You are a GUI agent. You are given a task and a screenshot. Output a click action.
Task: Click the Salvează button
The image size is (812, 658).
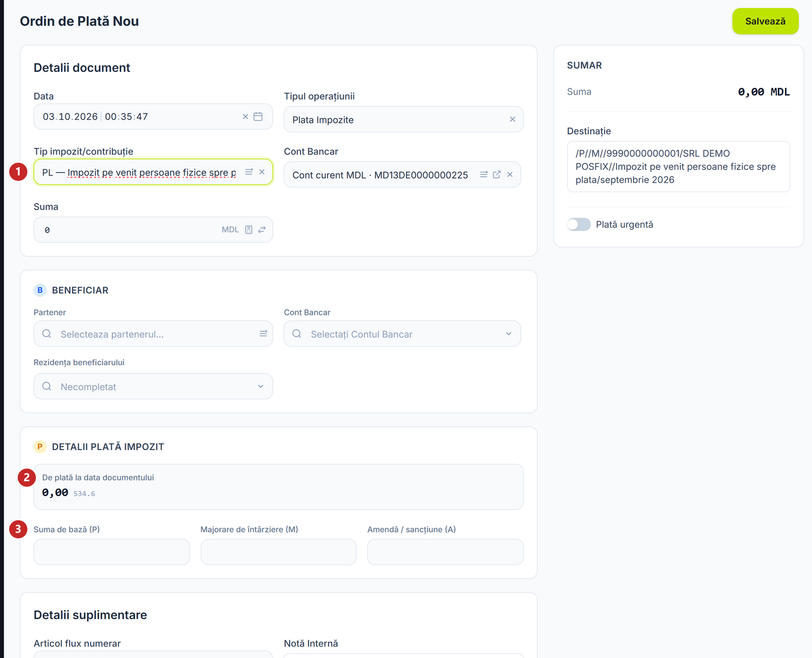click(765, 21)
